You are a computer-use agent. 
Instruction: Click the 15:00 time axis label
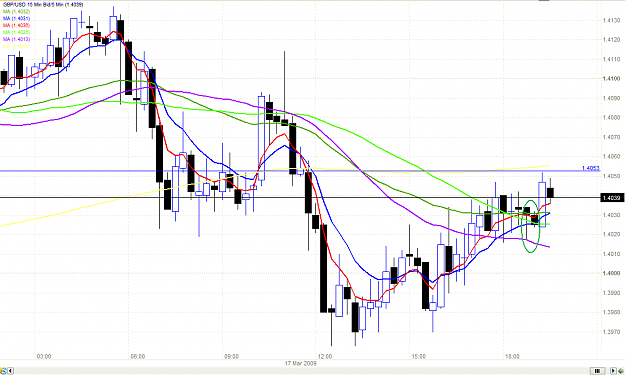tap(419, 356)
